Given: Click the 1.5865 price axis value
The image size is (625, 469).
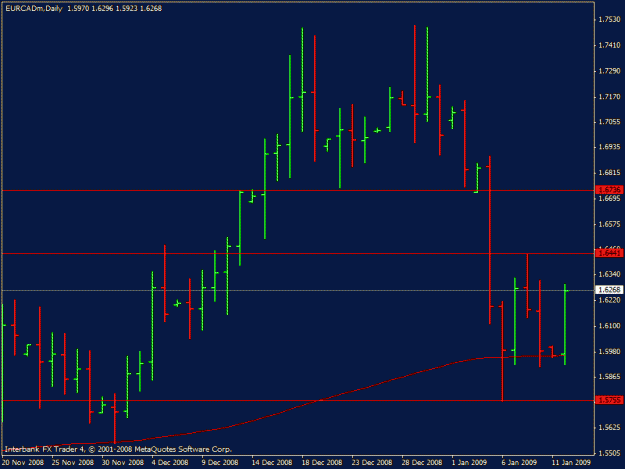Looking at the screenshot, I should tap(609, 377).
